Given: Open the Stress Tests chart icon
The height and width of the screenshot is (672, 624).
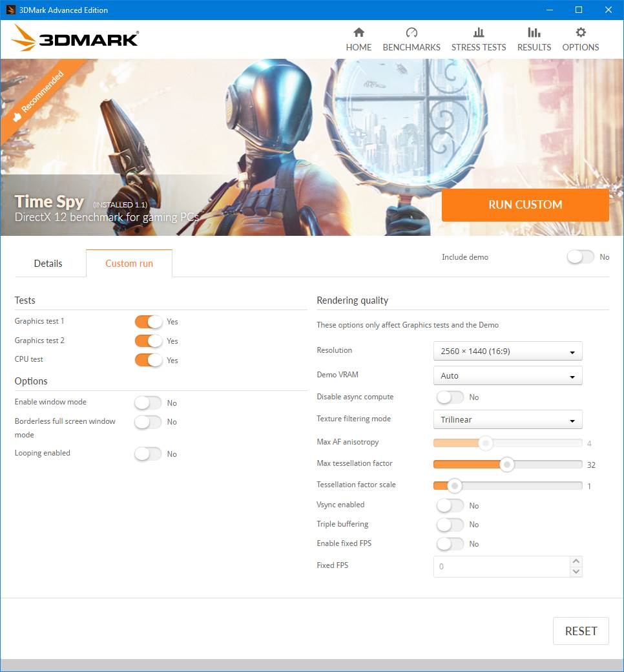Looking at the screenshot, I should [478, 32].
